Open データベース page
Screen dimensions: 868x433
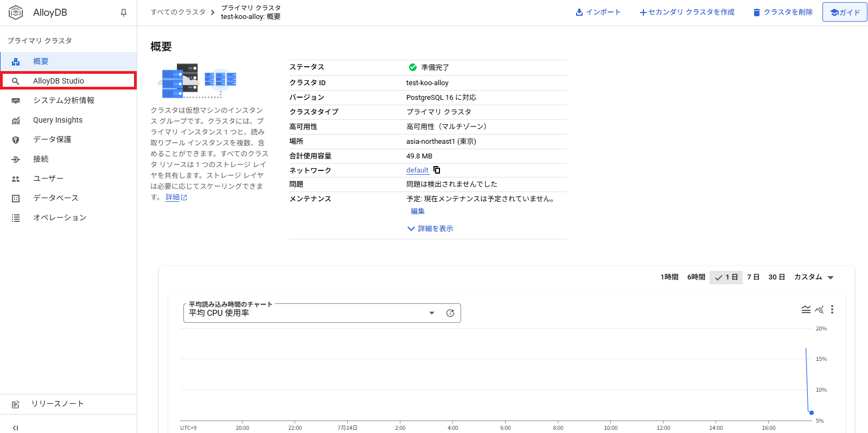click(x=68, y=198)
